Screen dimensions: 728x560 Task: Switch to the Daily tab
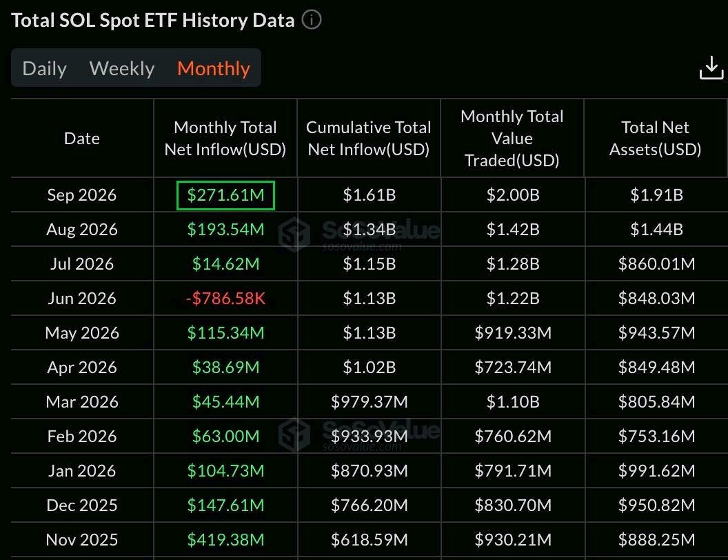pos(45,68)
